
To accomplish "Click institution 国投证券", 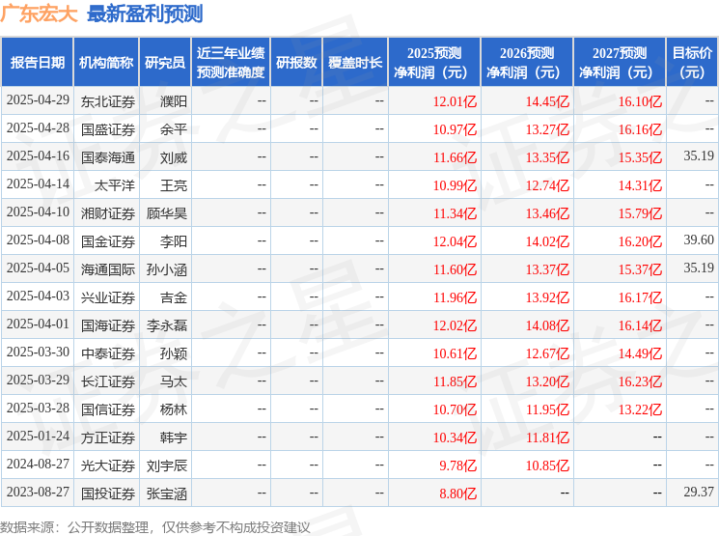I will point(108,493).
